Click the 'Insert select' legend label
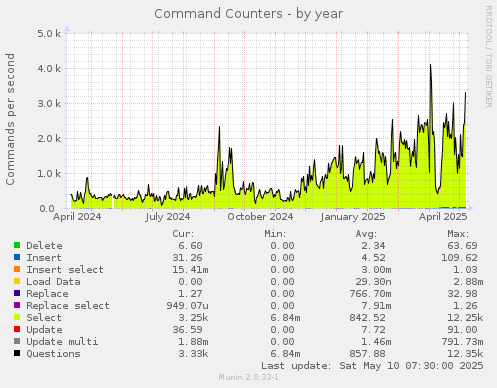This screenshot has height=388, width=497. (65, 270)
